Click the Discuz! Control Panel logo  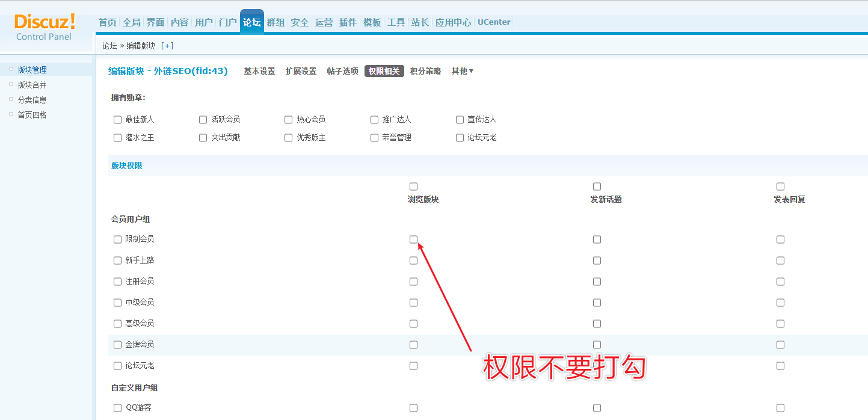tap(45, 27)
